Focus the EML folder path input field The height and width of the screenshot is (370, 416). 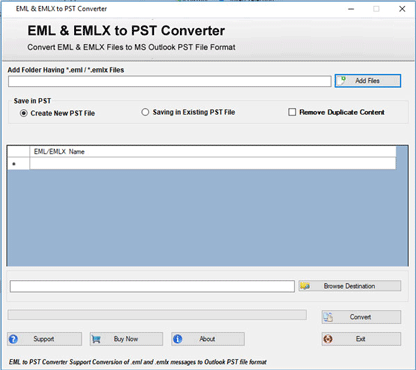coord(170,81)
